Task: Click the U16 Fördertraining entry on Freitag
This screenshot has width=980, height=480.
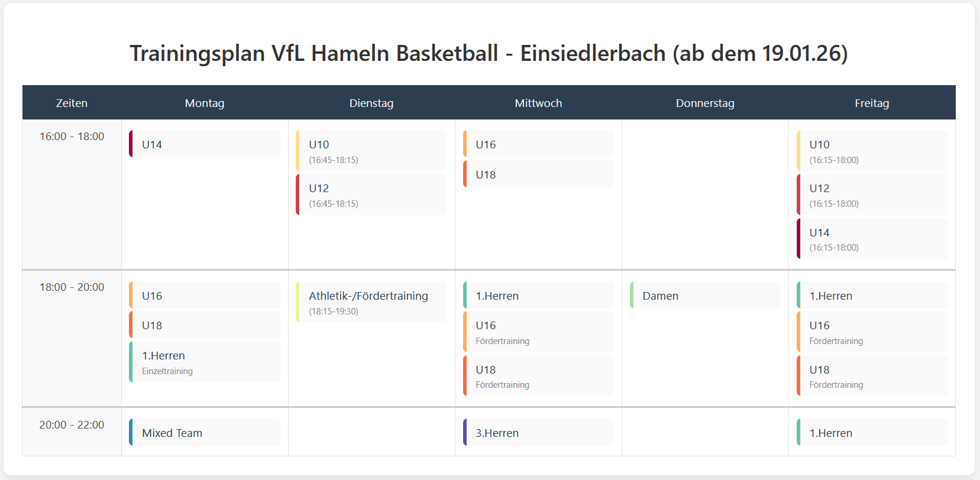Action: pyautogui.click(x=872, y=332)
